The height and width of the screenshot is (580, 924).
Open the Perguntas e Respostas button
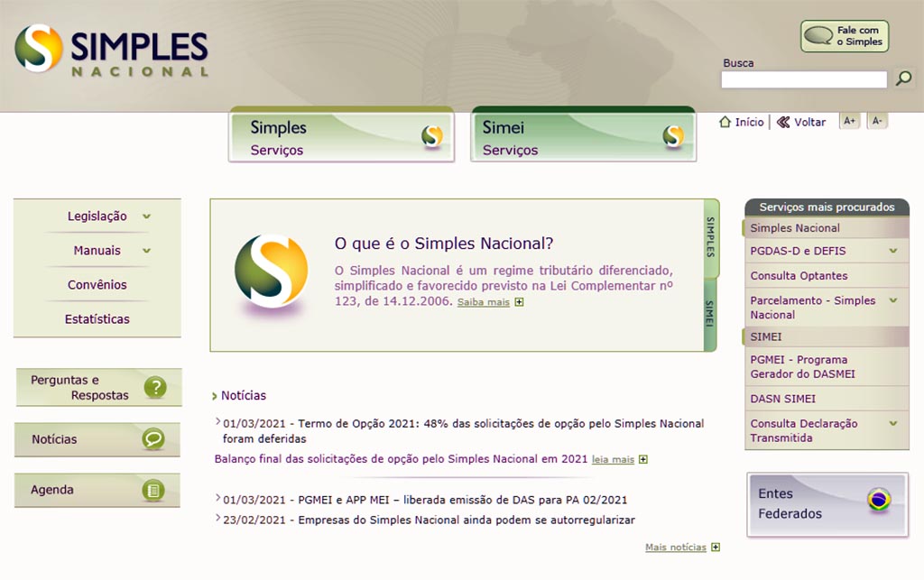pos(98,388)
